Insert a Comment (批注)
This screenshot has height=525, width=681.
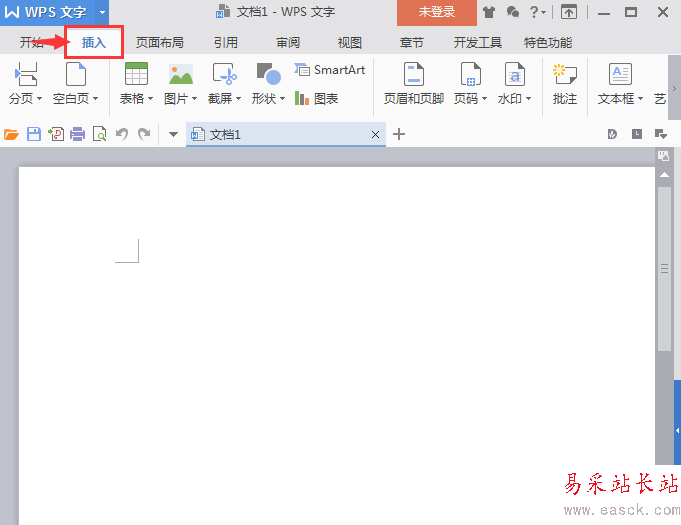565,84
